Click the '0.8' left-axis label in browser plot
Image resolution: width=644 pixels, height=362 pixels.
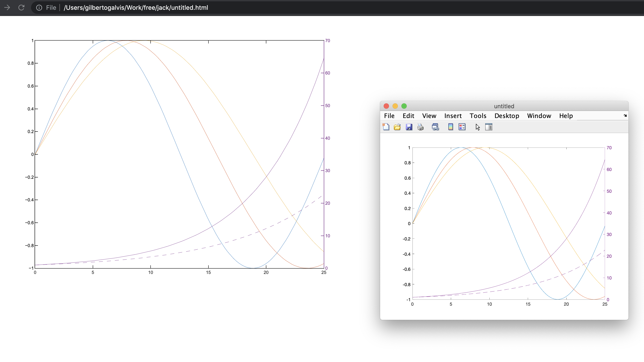point(31,63)
